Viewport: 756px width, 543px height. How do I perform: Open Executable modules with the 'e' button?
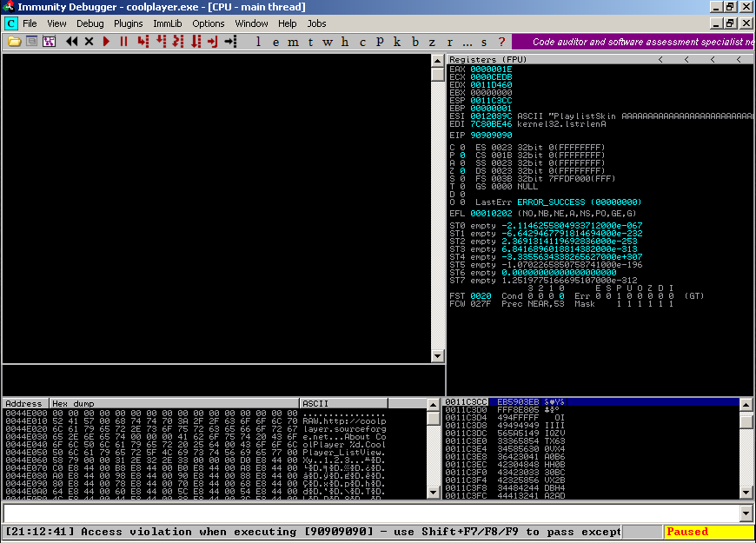[x=275, y=42]
